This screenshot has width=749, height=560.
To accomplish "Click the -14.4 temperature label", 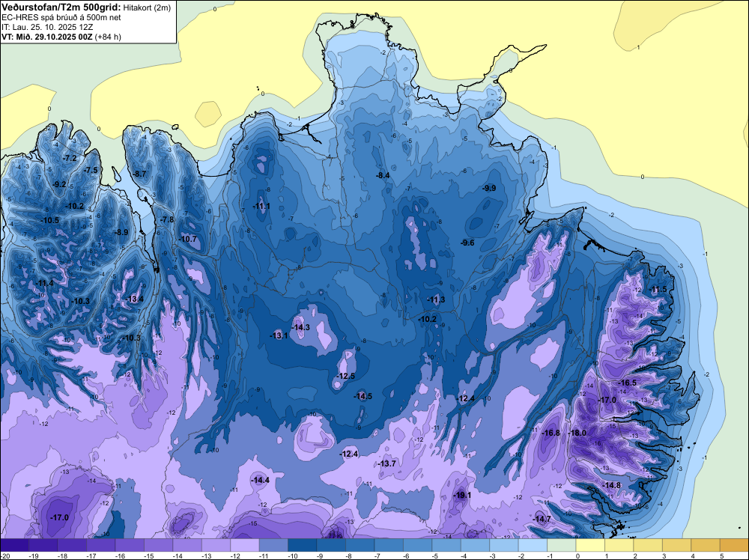I will (261, 481).
